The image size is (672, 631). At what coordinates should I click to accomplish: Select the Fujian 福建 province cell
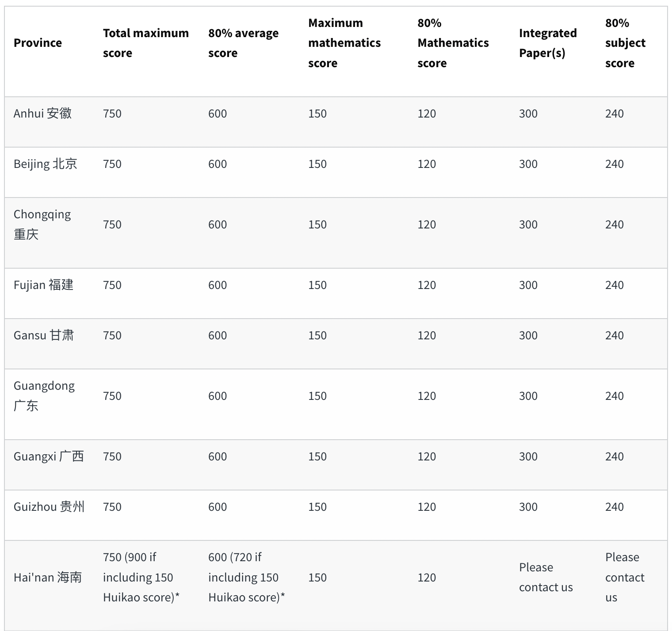pyautogui.click(x=43, y=285)
